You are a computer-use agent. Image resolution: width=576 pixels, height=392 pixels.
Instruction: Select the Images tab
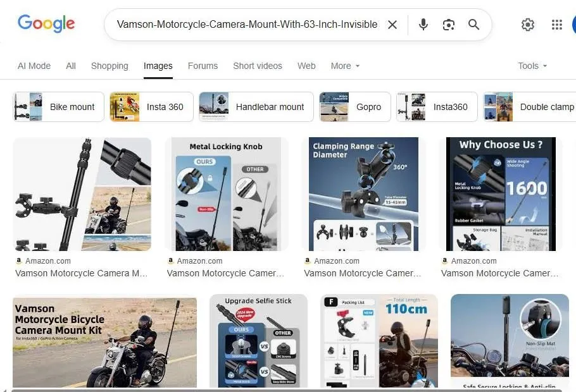click(158, 66)
